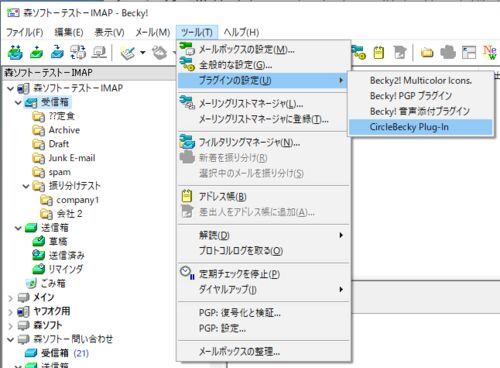Select 定期チェックを停止(P) entry
The image size is (500, 368).
click(x=264, y=274)
